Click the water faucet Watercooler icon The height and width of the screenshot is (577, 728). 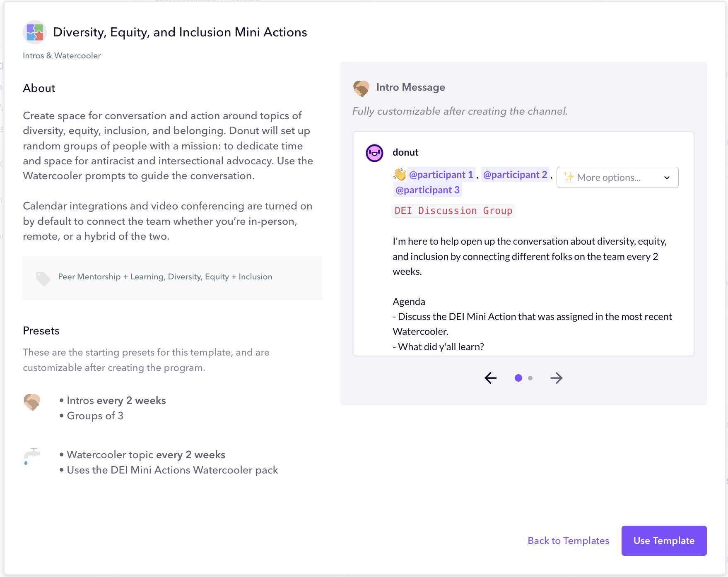pos(31,456)
